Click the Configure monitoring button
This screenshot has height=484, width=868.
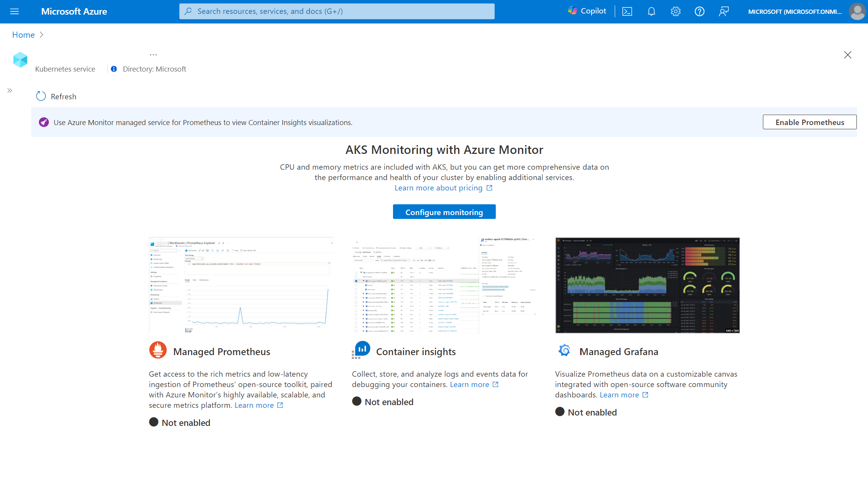point(444,212)
